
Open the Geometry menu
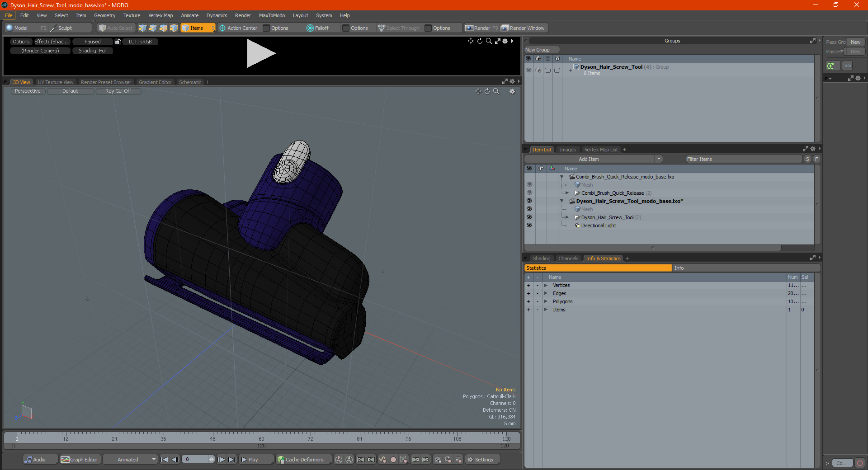104,15
